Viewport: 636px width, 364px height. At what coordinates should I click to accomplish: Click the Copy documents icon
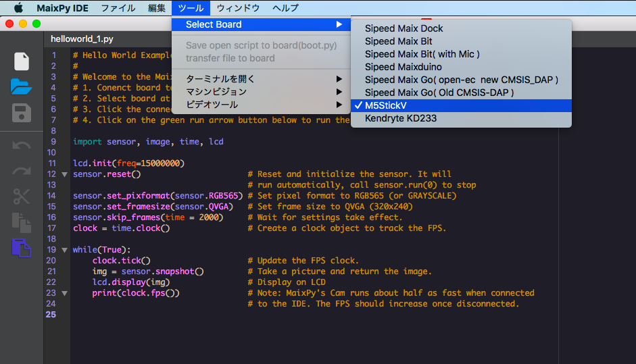22,223
